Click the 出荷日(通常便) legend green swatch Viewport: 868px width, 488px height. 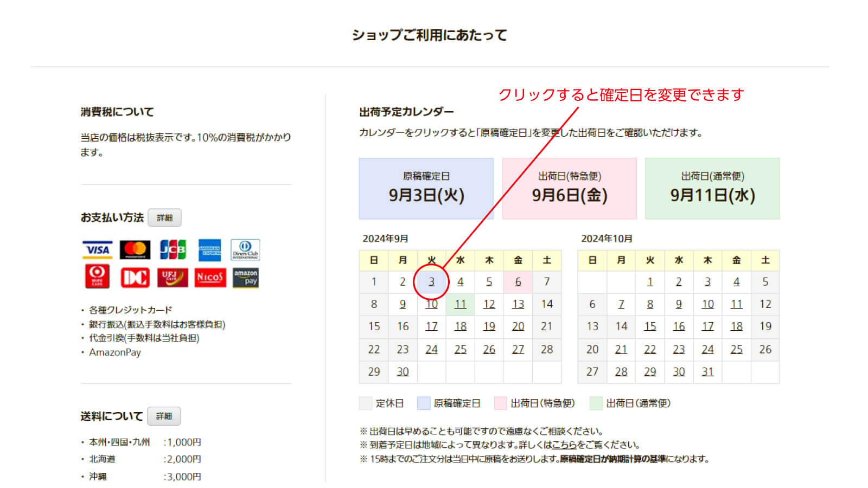tap(596, 403)
